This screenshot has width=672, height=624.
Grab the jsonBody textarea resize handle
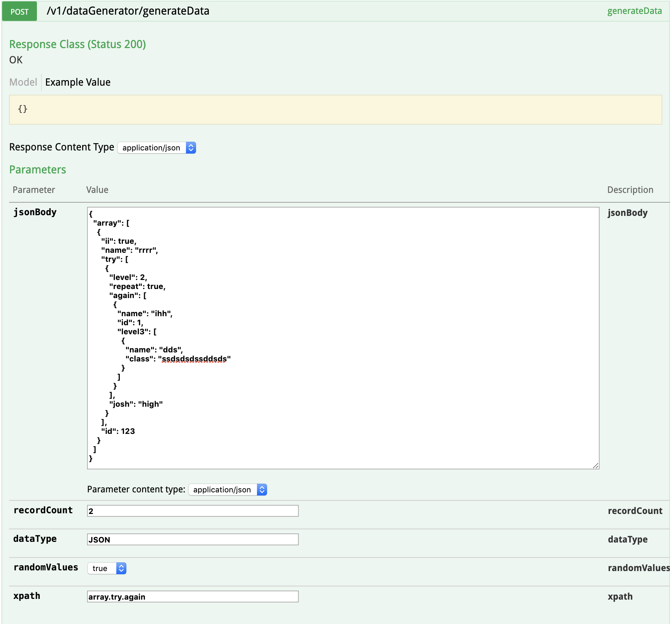(x=596, y=466)
